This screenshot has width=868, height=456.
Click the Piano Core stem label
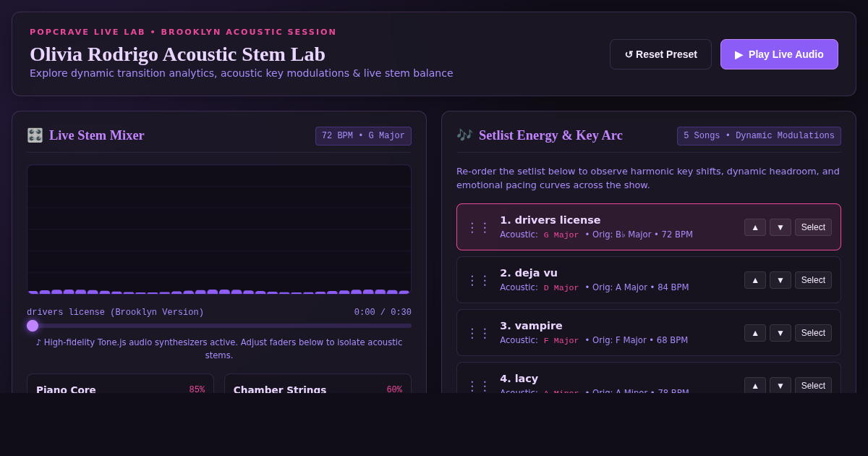[66, 389]
